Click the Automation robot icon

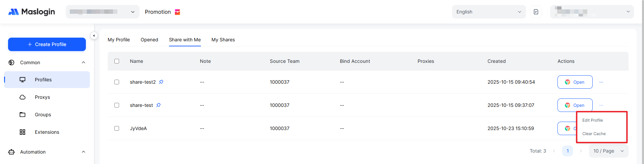click(x=11, y=152)
